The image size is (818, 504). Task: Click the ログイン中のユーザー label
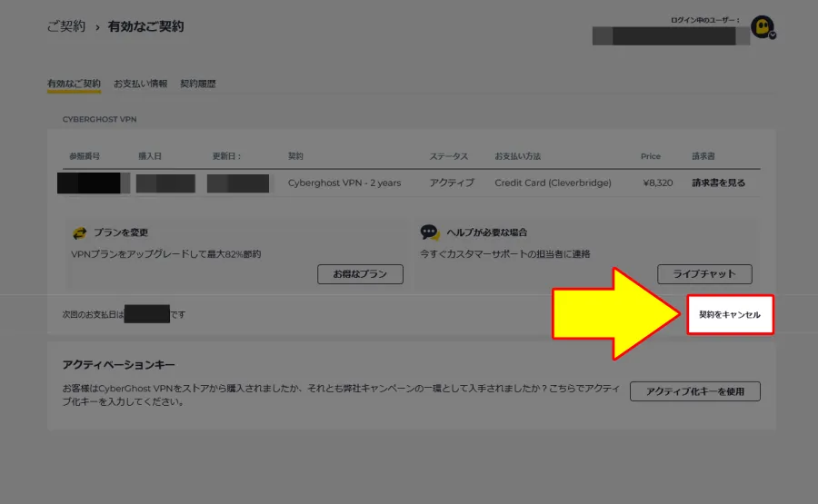[705, 20]
